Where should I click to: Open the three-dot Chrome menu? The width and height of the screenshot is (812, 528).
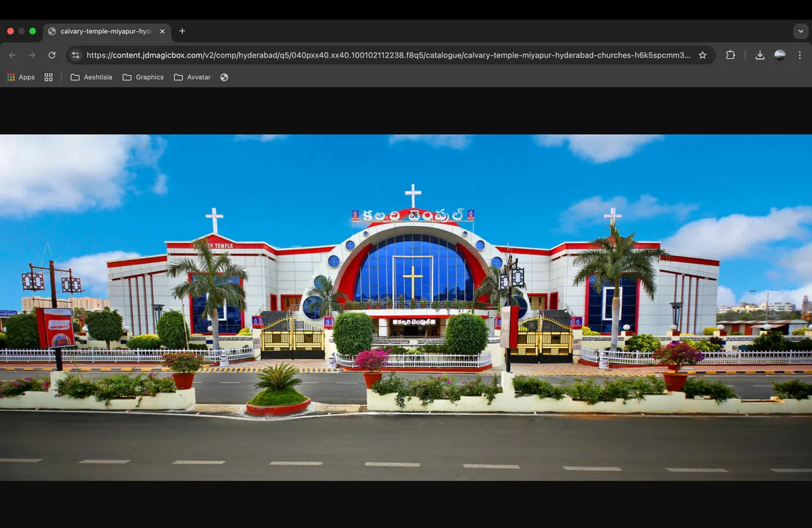[801, 56]
